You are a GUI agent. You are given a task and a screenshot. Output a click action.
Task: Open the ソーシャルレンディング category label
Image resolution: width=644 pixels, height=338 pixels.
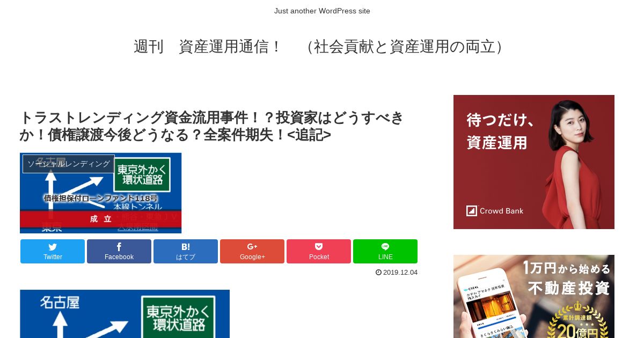[x=69, y=164]
